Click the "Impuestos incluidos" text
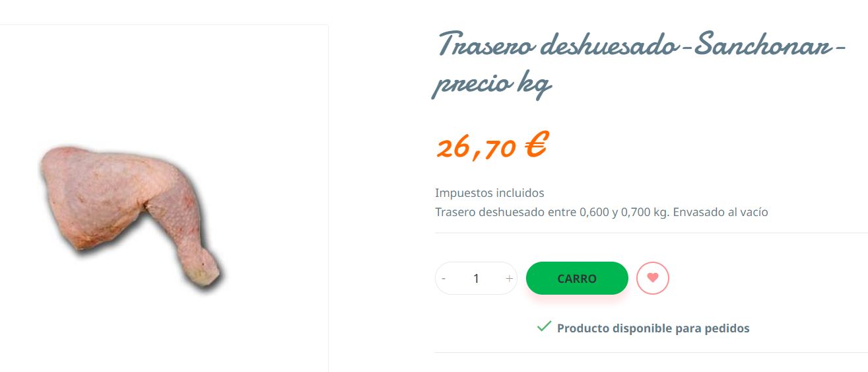The image size is (868, 372). coord(489,193)
